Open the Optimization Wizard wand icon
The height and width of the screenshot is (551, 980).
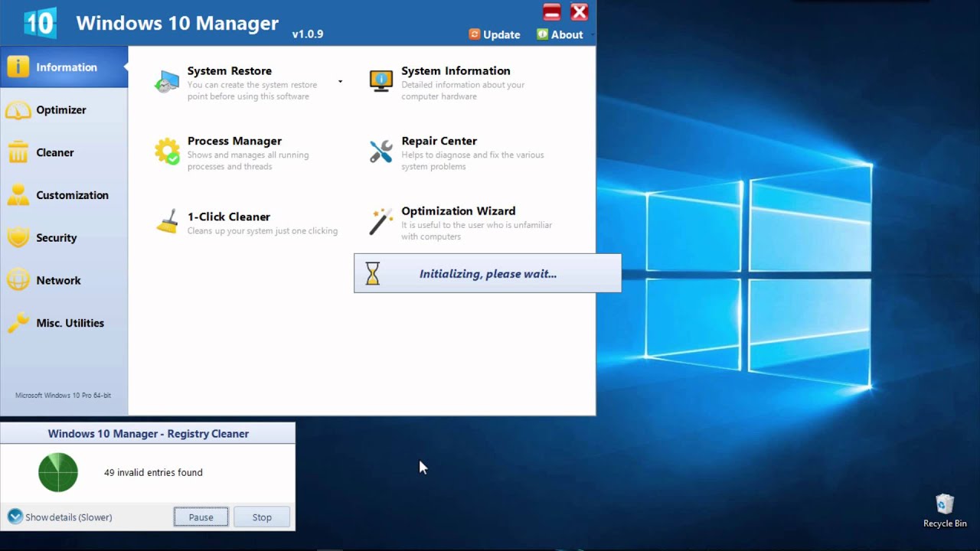pos(381,222)
